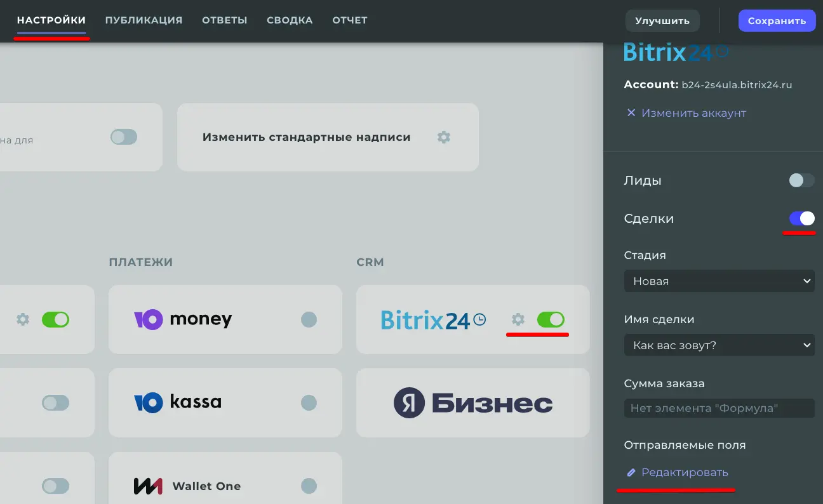Open Bitrix24 settings gear icon
This screenshot has height=504, width=823.
pyautogui.click(x=518, y=319)
